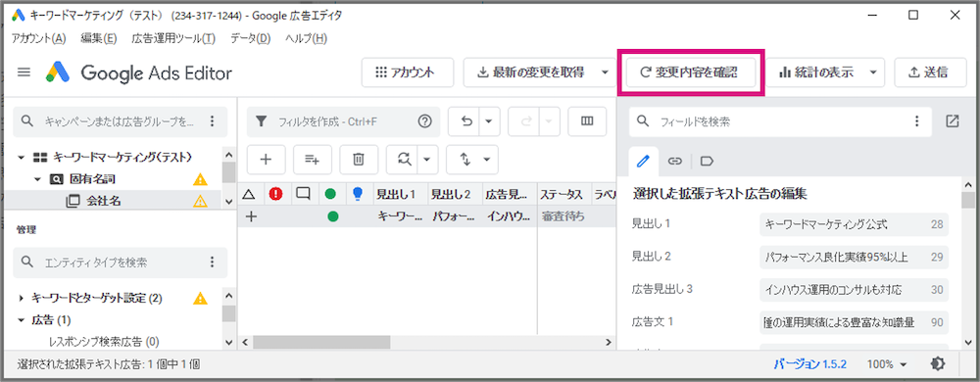Open the データ(D) menu
The height and width of the screenshot is (382, 980).
coord(250,39)
